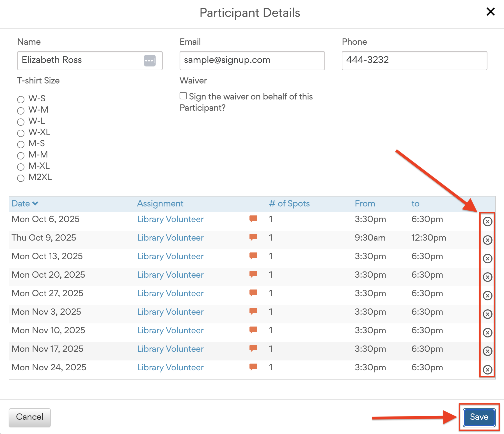The height and width of the screenshot is (434, 504).
Task: Select the W-M t-shirt size
Action: coord(21,111)
